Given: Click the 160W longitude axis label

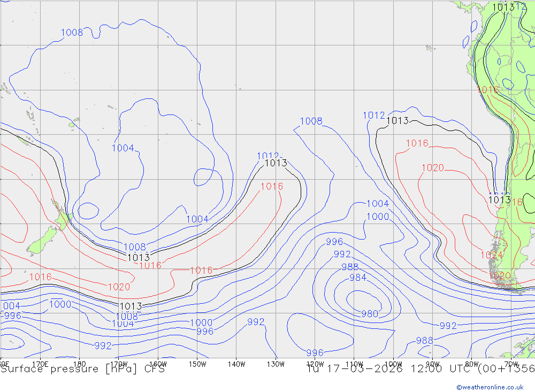Looking at the screenshot, I should click(x=158, y=364).
